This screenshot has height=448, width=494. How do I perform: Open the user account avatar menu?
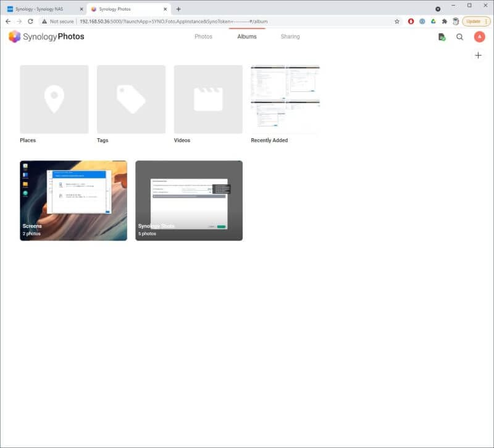click(479, 37)
